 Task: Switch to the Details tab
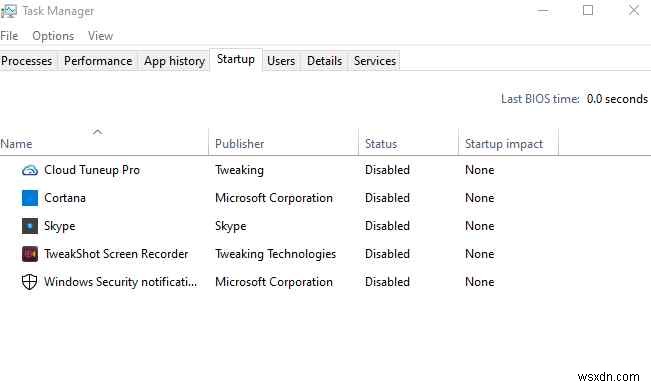(x=324, y=61)
